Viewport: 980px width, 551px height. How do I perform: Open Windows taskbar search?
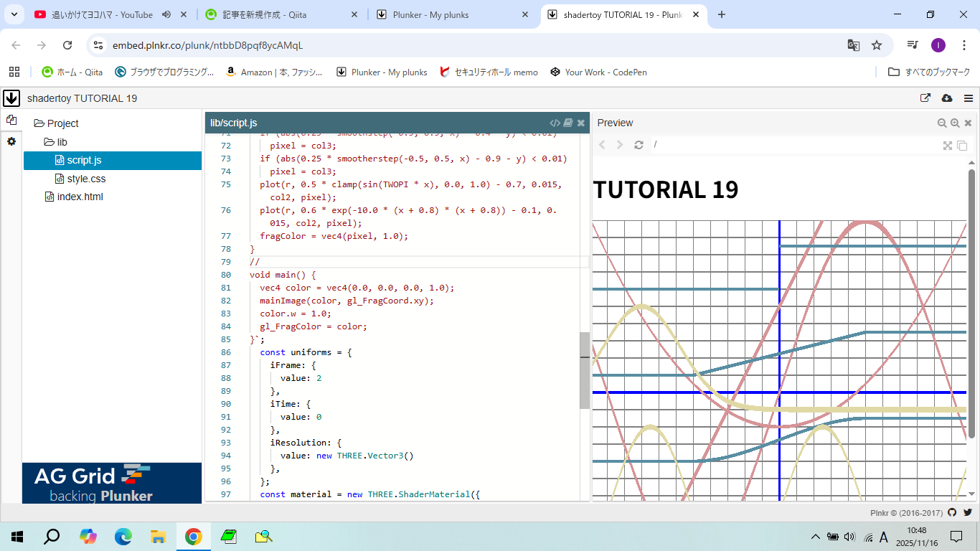click(x=52, y=536)
